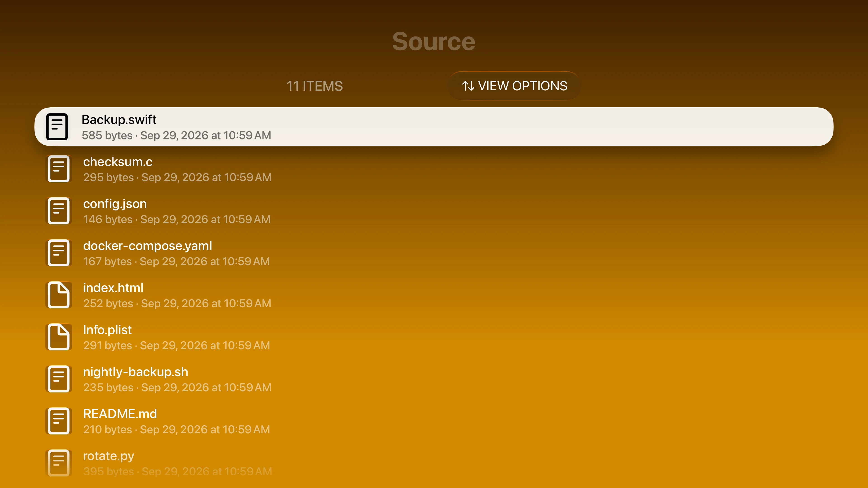868x488 pixels.
Task: Click the Source folder title
Action: [x=434, y=41]
